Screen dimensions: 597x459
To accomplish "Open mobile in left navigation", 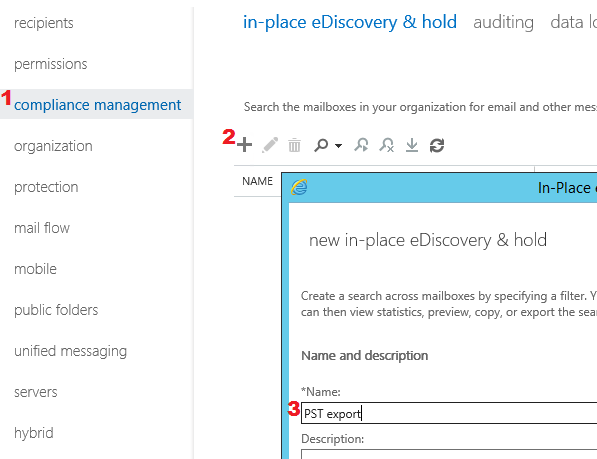I will (35, 269).
